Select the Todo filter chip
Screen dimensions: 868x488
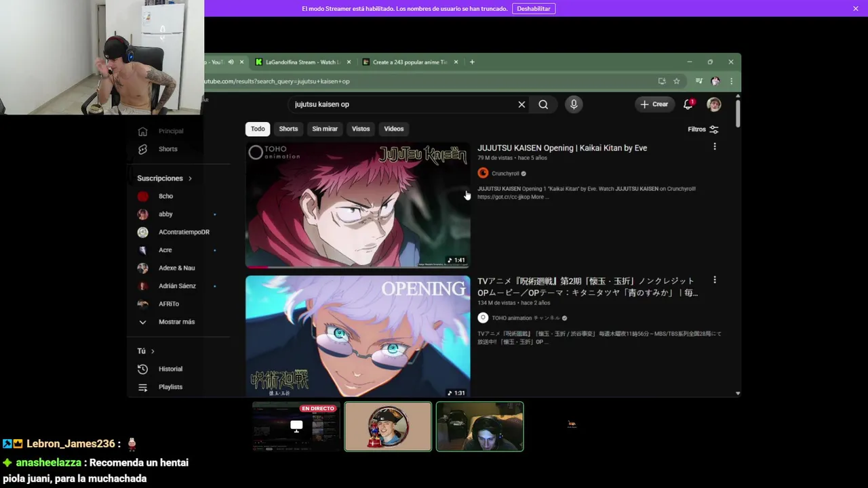click(258, 129)
